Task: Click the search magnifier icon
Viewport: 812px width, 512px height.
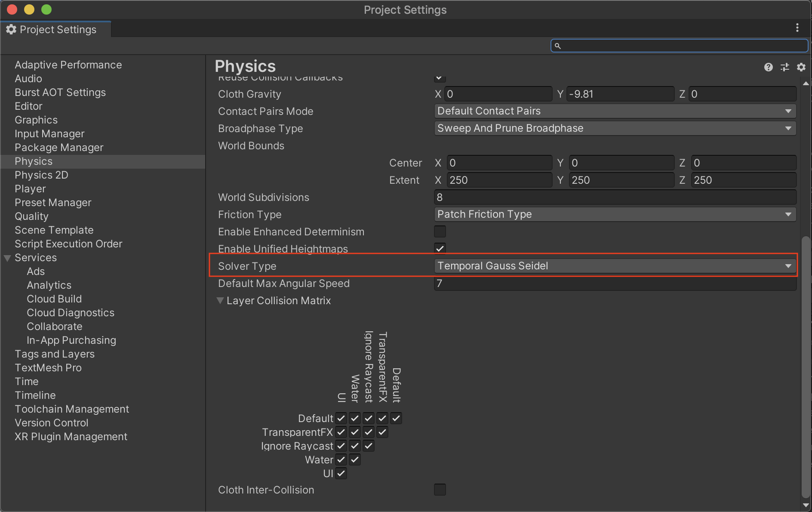Action: coord(558,46)
